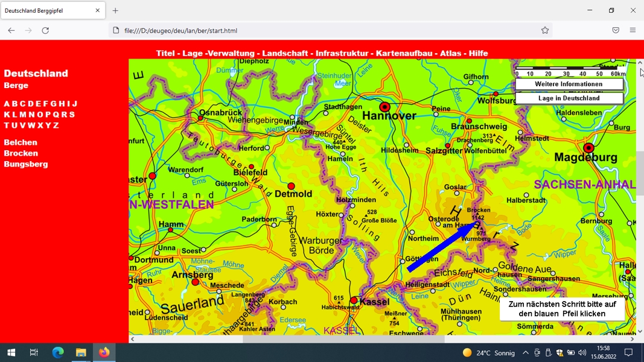Open the Save to Pocket icon
This screenshot has height=362, width=644.
click(616, 30)
